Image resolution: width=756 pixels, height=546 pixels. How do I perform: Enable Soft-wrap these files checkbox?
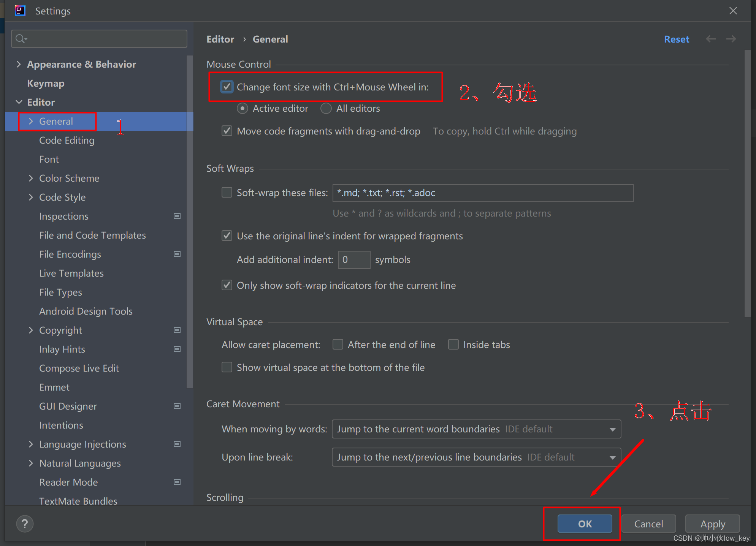click(227, 193)
